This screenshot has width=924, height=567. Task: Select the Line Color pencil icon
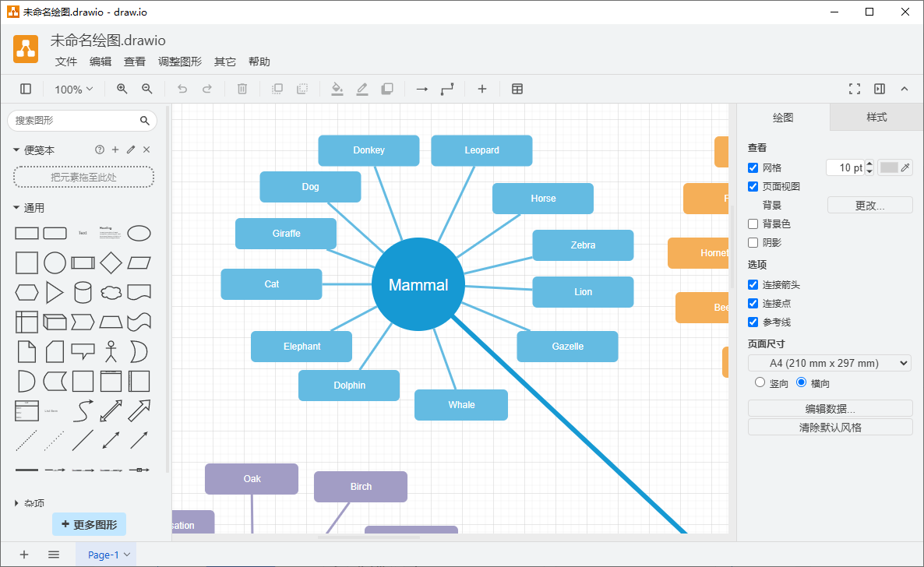click(x=361, y=89)
